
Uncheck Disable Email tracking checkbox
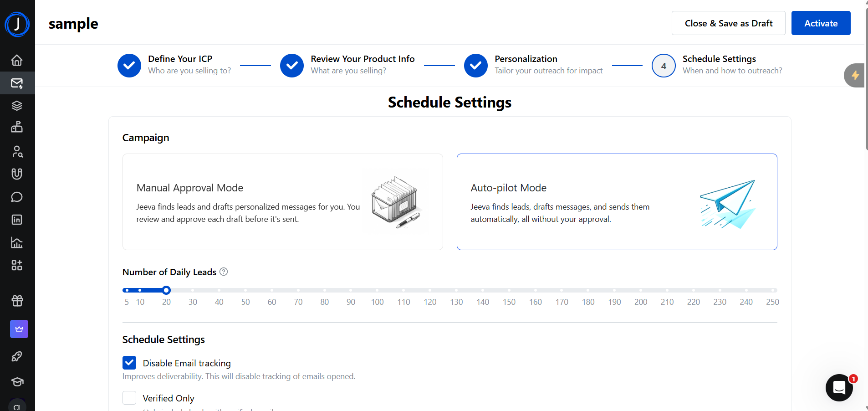point(129,363)
